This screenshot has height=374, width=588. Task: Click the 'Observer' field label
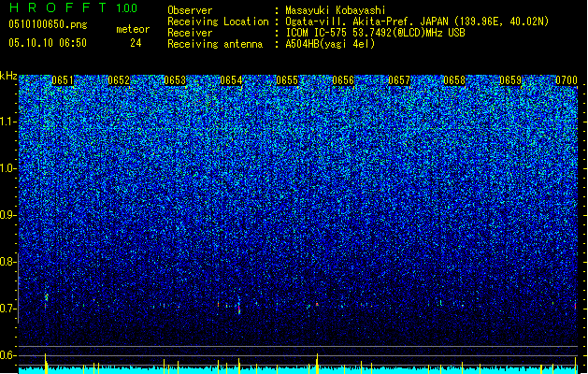point(190,10)
